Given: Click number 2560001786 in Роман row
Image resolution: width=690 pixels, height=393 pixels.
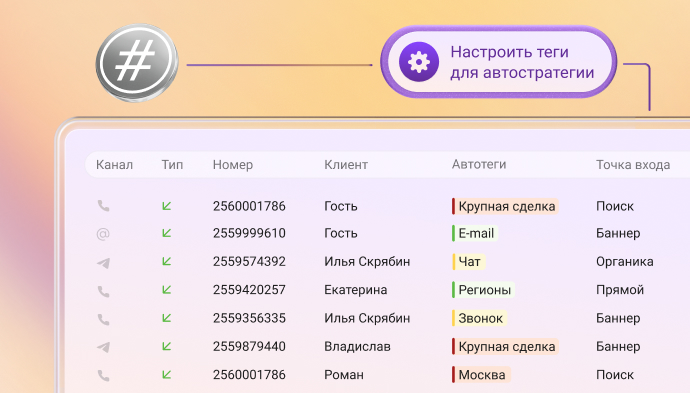Looking at the screenshot, I should pos(249,375).
